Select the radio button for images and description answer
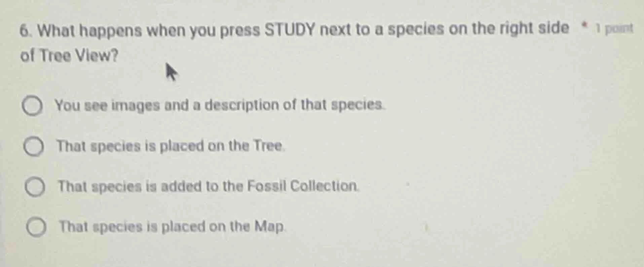The height and width of the screenshot is (267, 644). 33,106
